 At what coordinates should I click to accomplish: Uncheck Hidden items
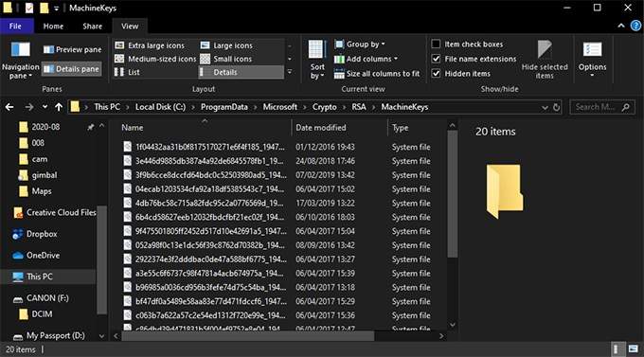tap(436, 74)
